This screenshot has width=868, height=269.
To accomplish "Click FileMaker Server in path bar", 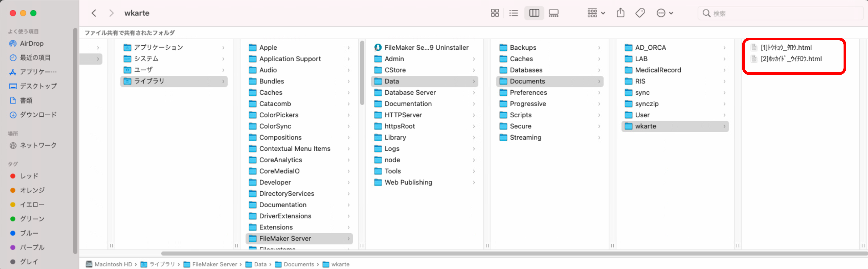I will 210,264.
